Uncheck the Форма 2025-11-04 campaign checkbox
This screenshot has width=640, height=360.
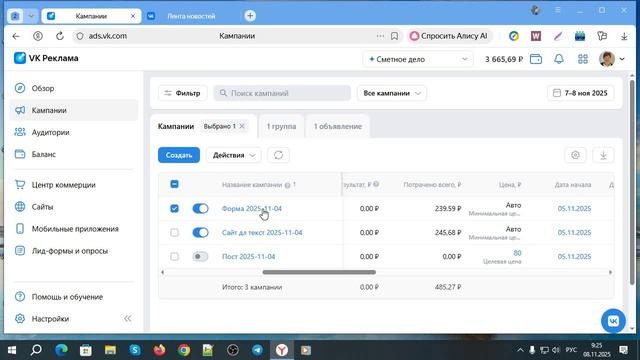tap(174, 209)
